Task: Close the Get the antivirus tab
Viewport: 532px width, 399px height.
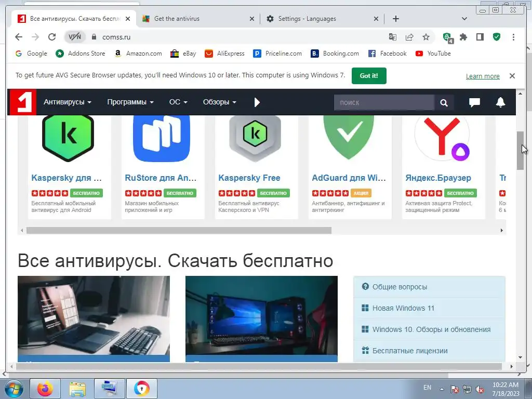Action: (252, 19)
